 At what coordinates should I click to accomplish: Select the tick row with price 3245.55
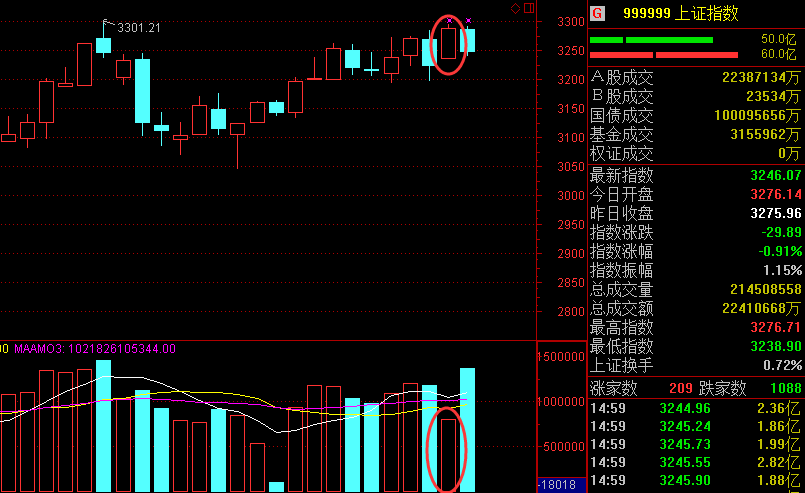click(x=696, y=463)
